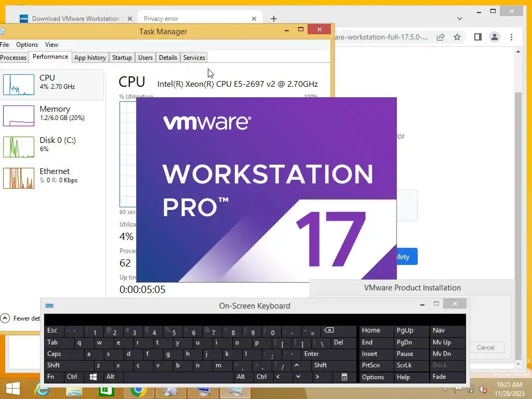Switch to Chrome via taskbar icon
This screenshot has width=532, height=399.
(138, 391)
